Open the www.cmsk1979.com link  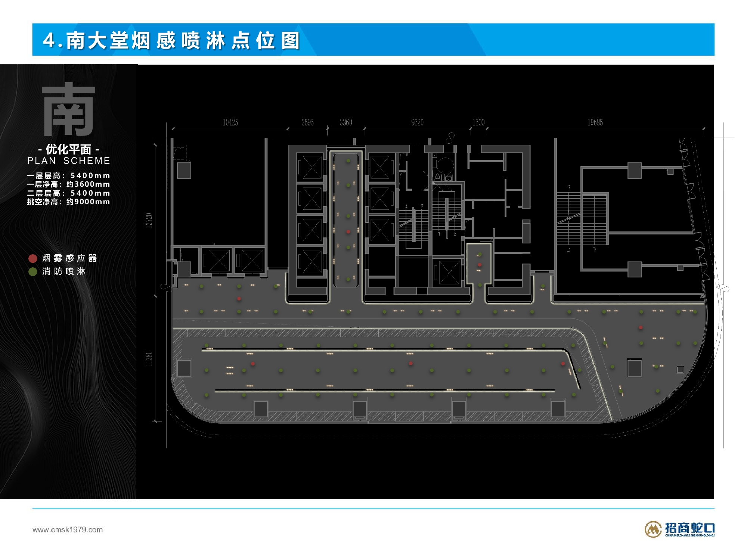pos(68,529)
